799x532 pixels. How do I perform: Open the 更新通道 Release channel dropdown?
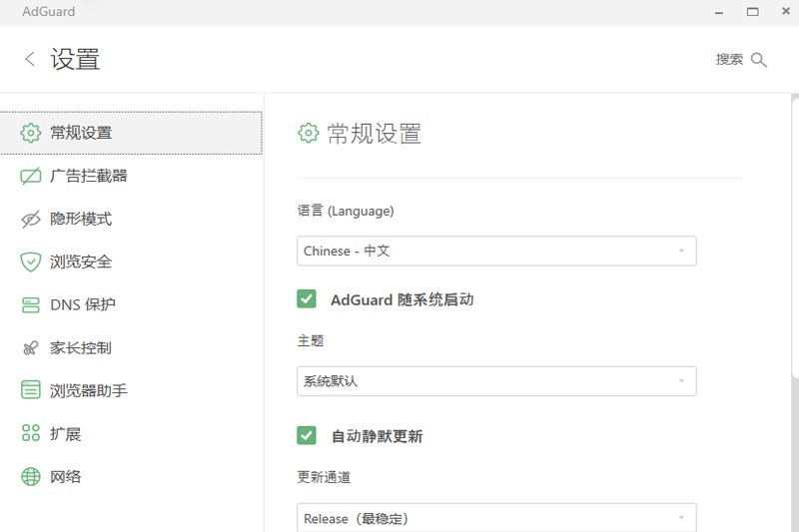(496, 517)
